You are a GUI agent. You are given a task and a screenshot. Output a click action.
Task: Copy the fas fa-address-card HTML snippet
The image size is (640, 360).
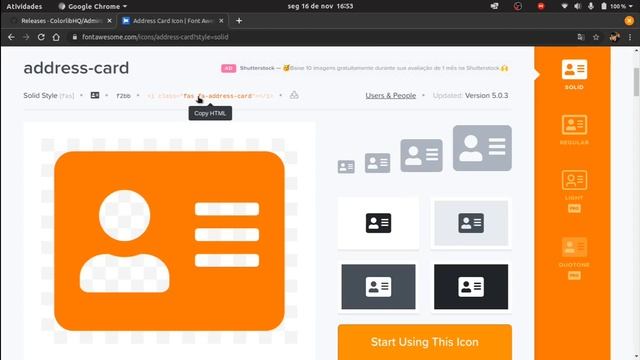pos(210,96)
